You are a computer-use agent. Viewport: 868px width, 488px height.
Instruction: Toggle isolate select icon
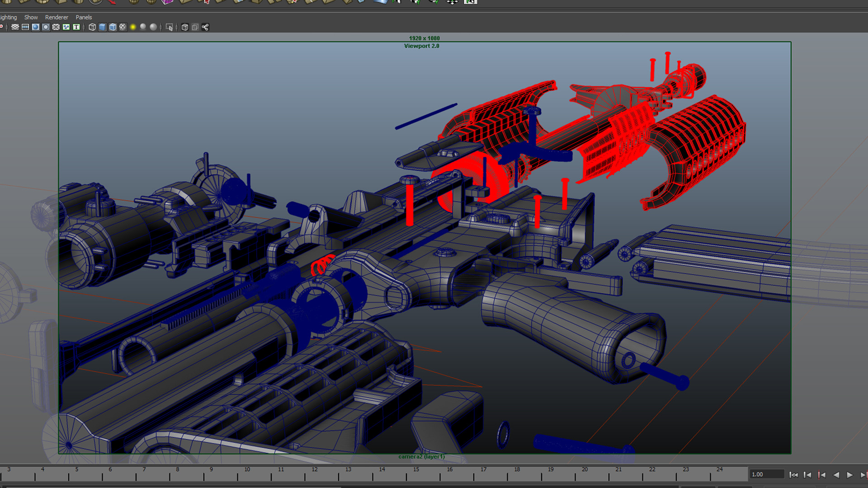point(169,27)
